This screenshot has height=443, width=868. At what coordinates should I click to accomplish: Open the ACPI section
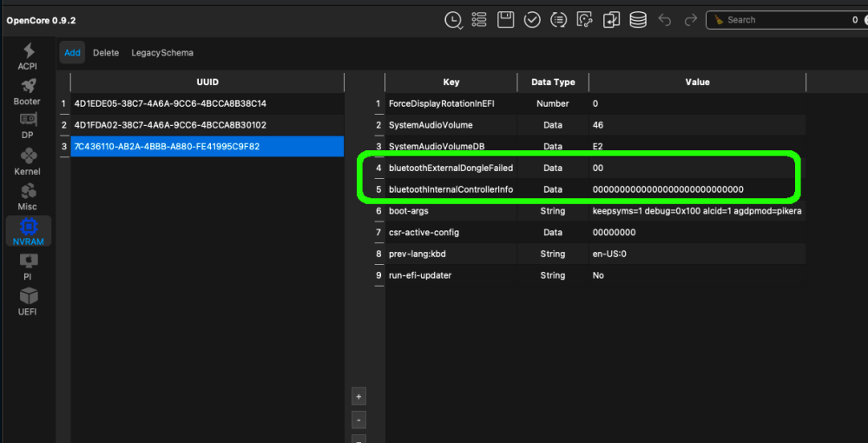(x=28, y=57)
